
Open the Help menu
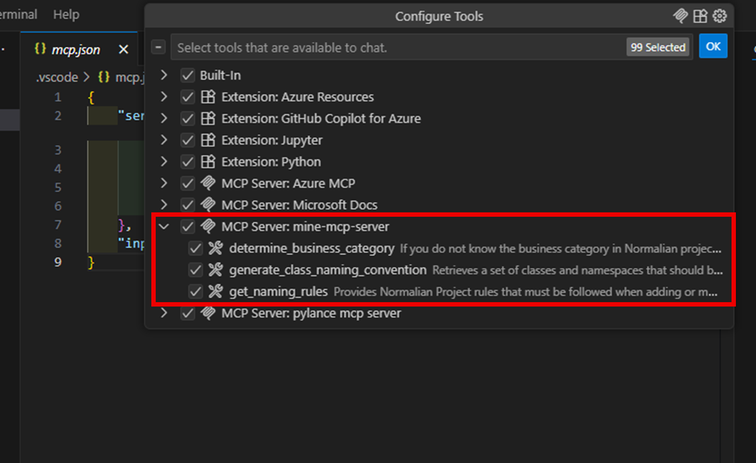click(x=66, y=14)
